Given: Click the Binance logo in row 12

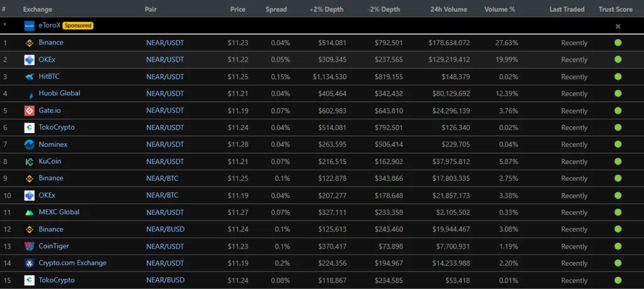Looking at the screenshot, I should point(29,229).
